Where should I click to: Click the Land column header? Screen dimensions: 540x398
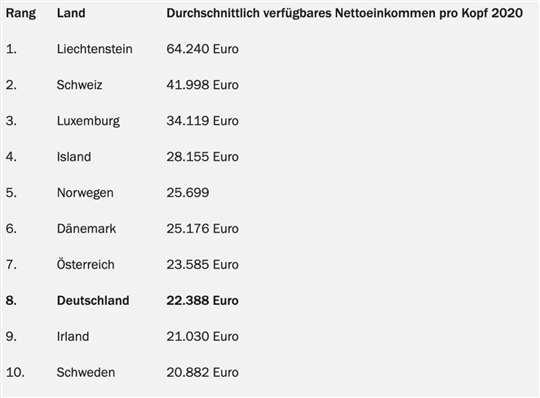[x=71, y=13]
